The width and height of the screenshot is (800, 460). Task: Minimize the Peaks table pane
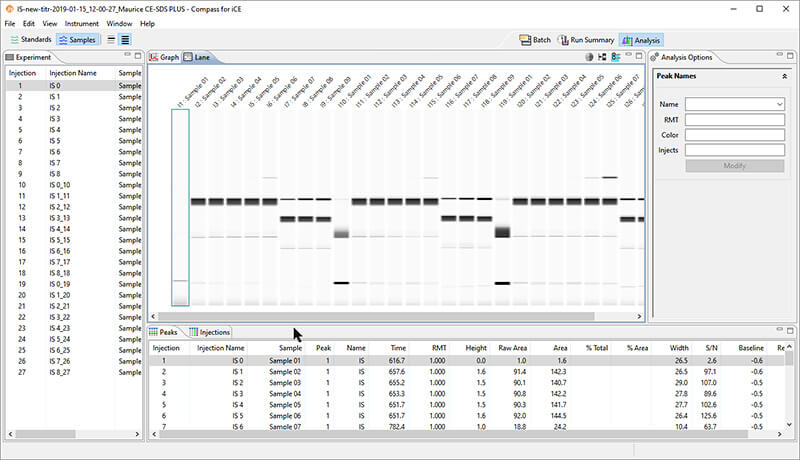point(780,329)
